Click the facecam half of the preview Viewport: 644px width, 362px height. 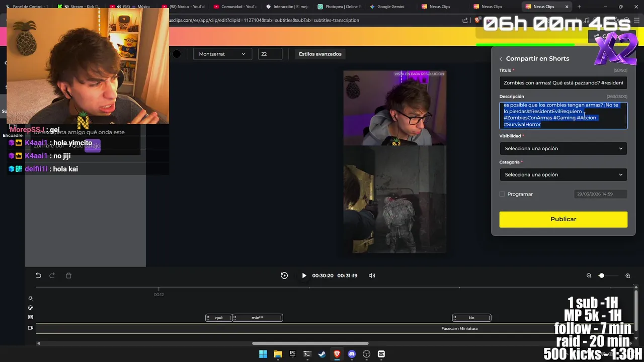pyautogui.click(x=394, y=108)
